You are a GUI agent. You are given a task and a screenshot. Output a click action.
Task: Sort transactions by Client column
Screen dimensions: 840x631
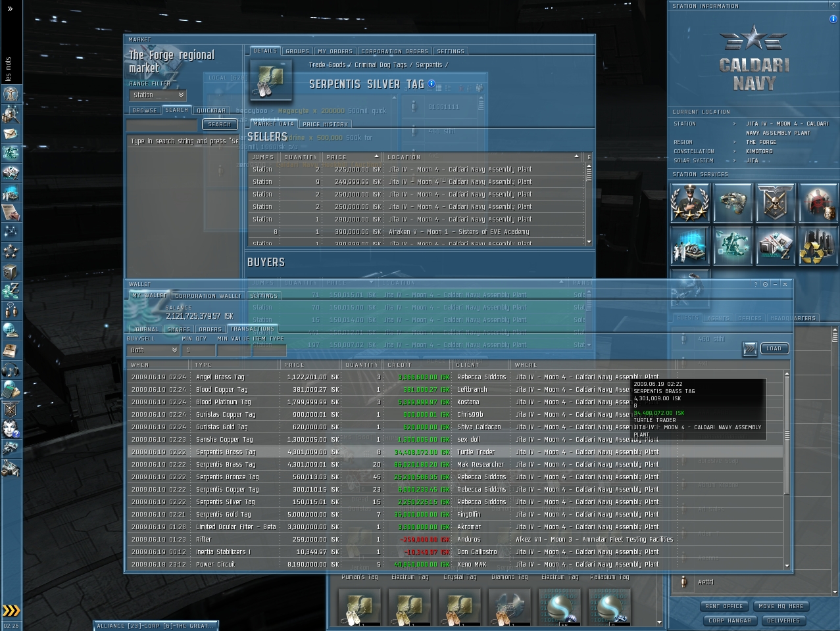coord(481,365)
